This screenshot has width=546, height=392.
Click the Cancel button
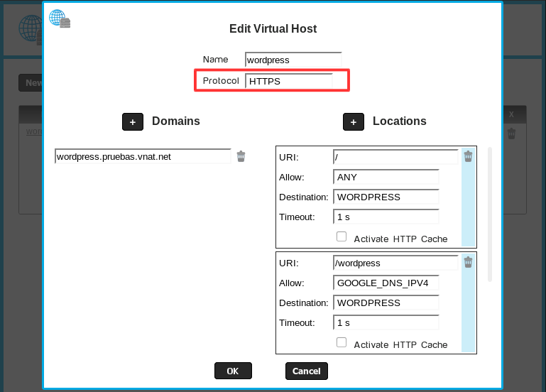click(307, 371)
